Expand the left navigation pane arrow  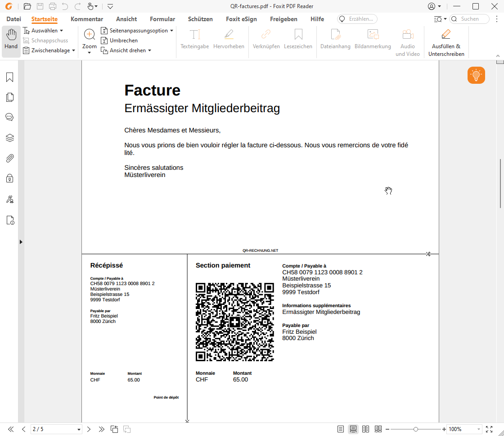point(21,242)
